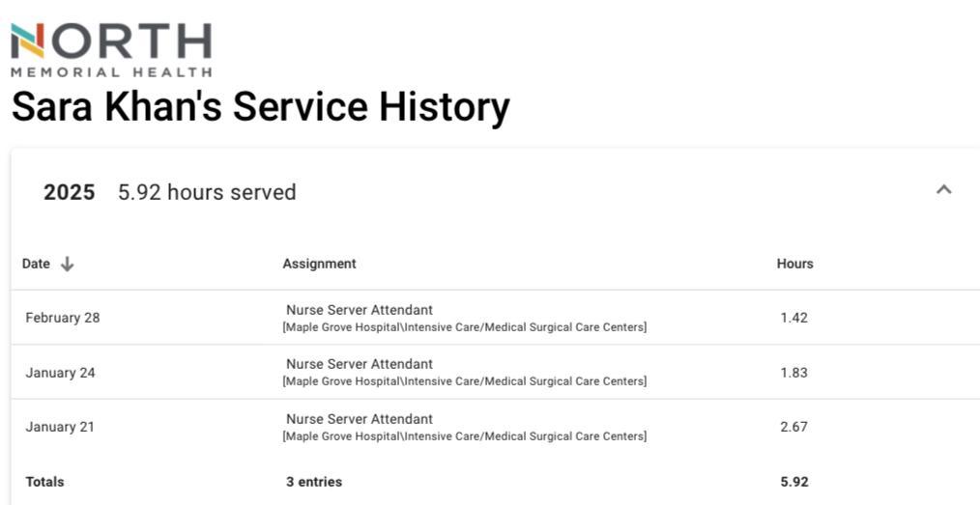Image resolution: width=980 pixels, height=505 pixels.
Task: Select the January 21 date entry
Action: pyautogui.click(x=60, y=427)
